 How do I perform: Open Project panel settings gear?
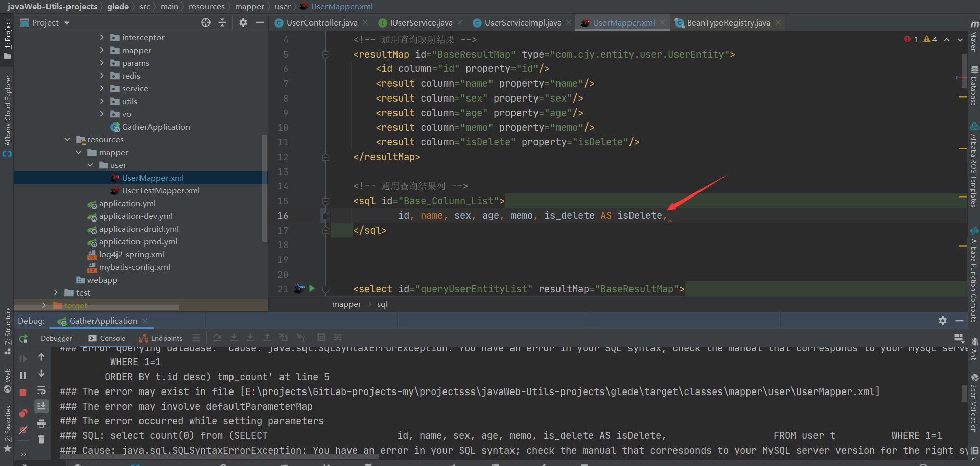(243, 22)
